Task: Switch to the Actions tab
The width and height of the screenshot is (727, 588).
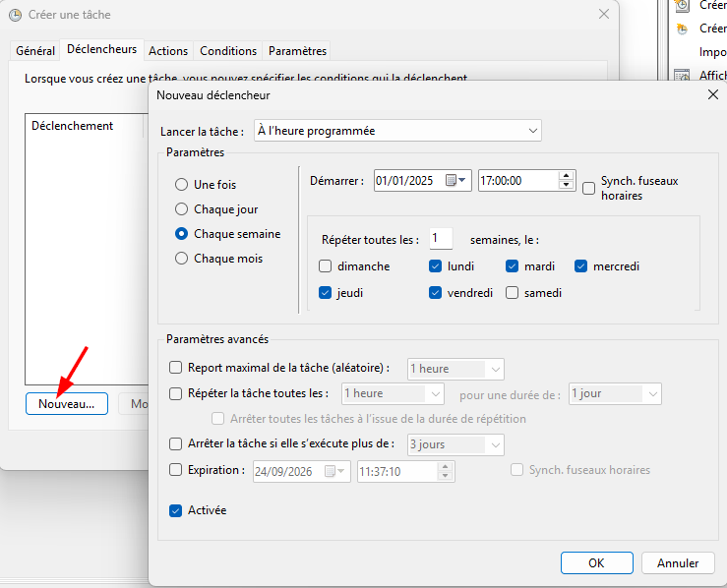Action: click(168, 51)
